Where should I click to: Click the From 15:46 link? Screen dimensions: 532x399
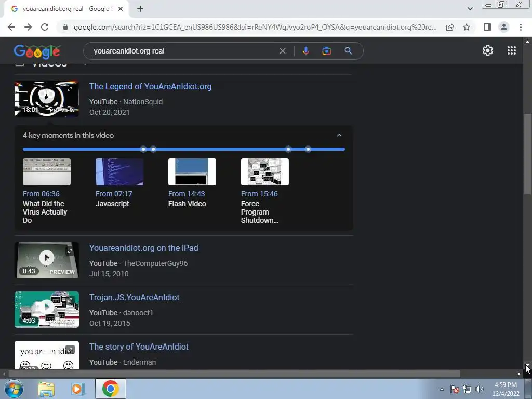click(x=259, y=194)
